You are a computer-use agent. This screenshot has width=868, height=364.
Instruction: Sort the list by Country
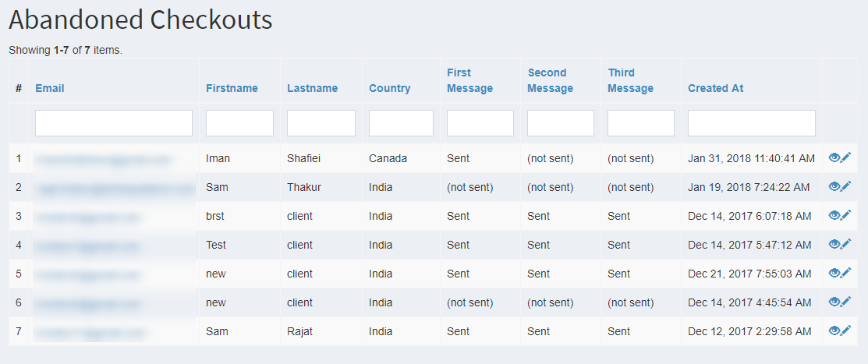(x=389, y=88)
